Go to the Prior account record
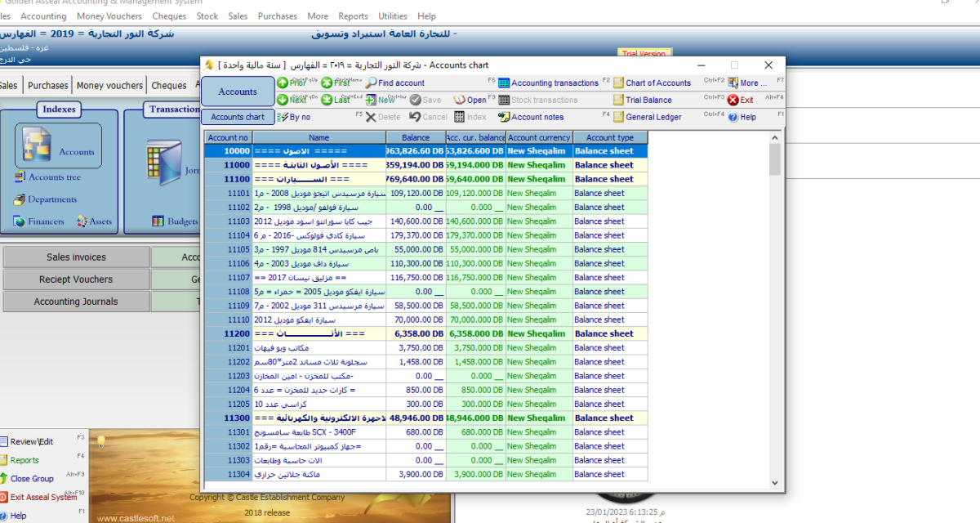This screenshot has height=523, width=980. point(291,83)
